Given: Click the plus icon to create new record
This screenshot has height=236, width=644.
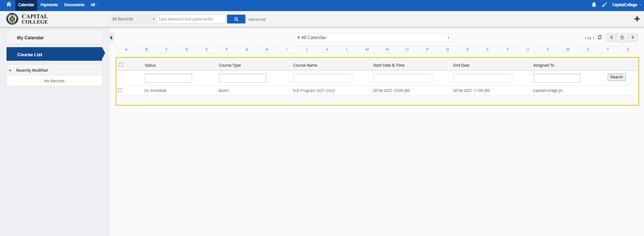Looking at the screenshot, I should [637, 19].
